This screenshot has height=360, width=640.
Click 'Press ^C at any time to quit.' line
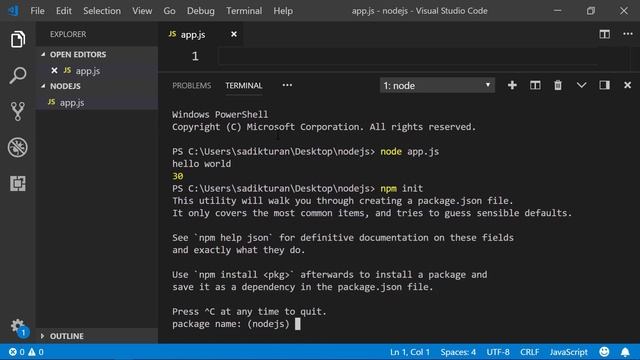(x=249, y=312)
